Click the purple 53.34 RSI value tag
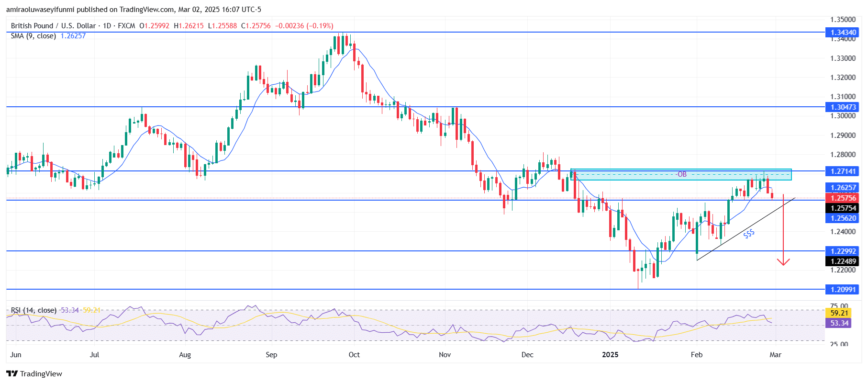 (x=839, y=323)
